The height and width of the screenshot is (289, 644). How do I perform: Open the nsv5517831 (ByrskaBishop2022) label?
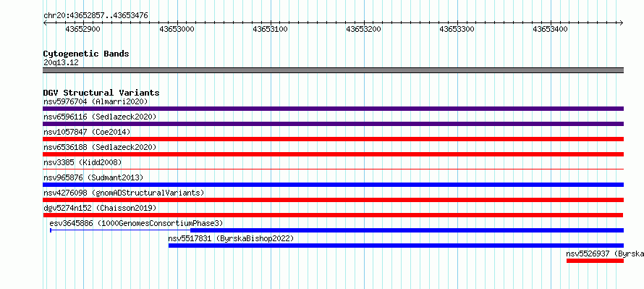[232, 238]
